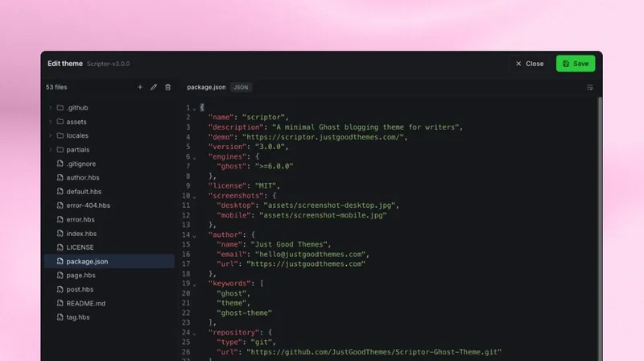Click the "MIT" license value
This screenshot has height=361, width=644.
[266, 186]
